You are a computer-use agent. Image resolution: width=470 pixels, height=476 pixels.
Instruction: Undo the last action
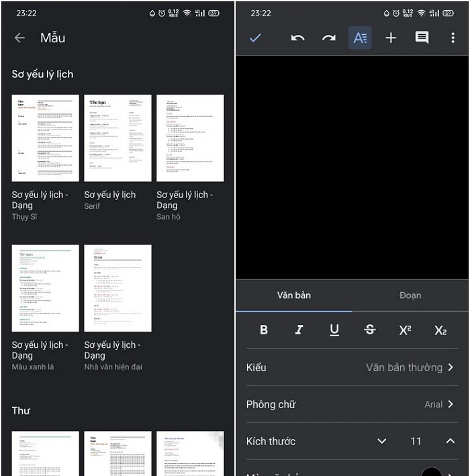point(297,38)
